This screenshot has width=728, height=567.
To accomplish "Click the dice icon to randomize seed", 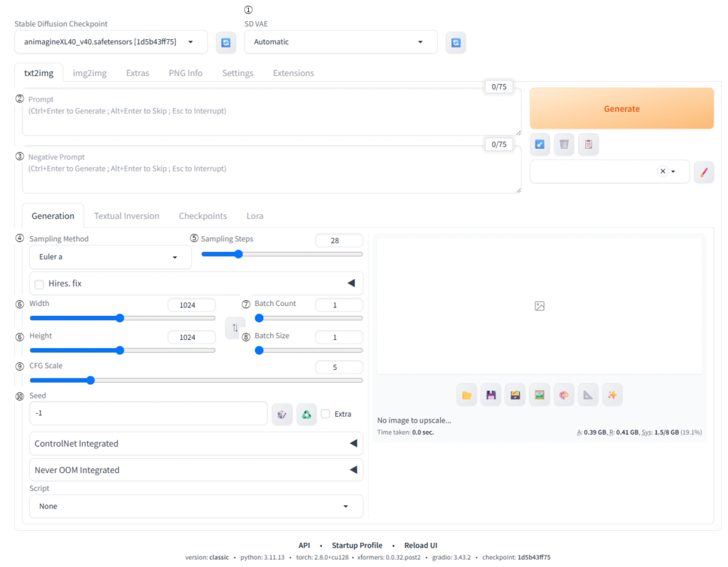I will pos(282,414).
